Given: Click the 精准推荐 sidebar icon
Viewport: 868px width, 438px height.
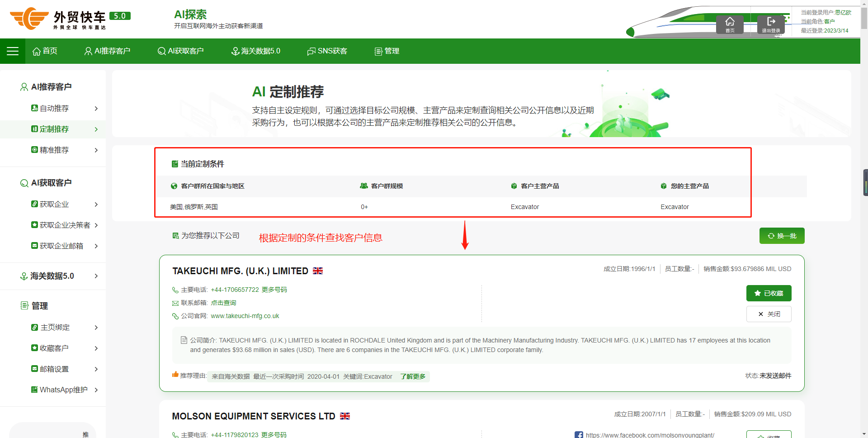Looking at the screenshot, I should pyautogui.click(x=34, y=150).
